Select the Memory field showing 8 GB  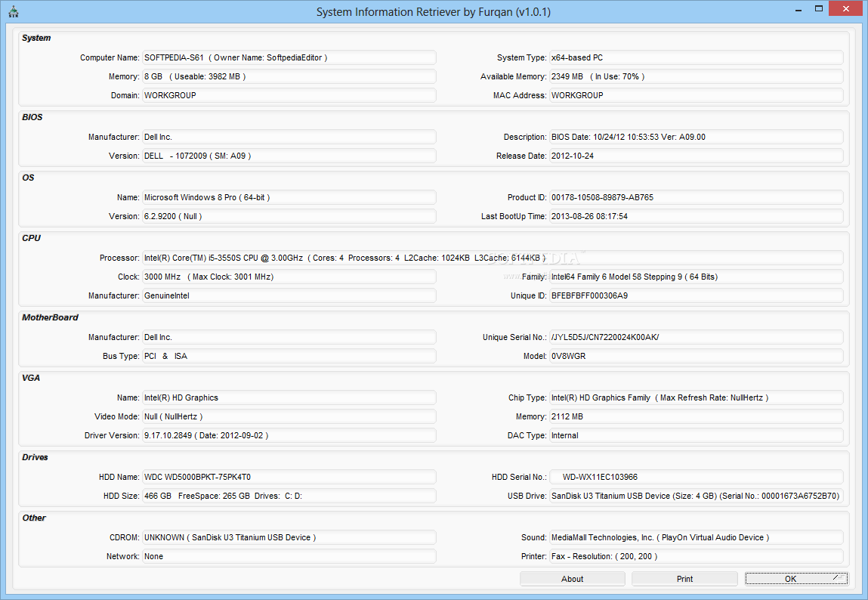click(x=289, y=76)
